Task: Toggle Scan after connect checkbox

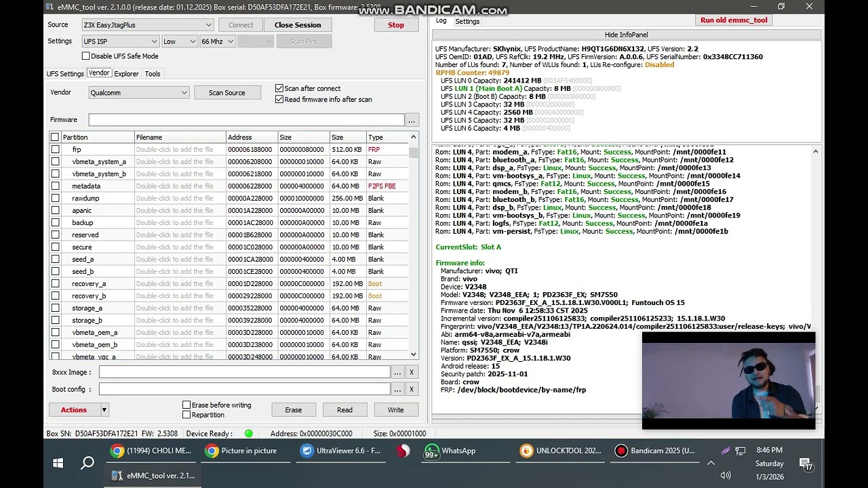Action: click(279, 88)
